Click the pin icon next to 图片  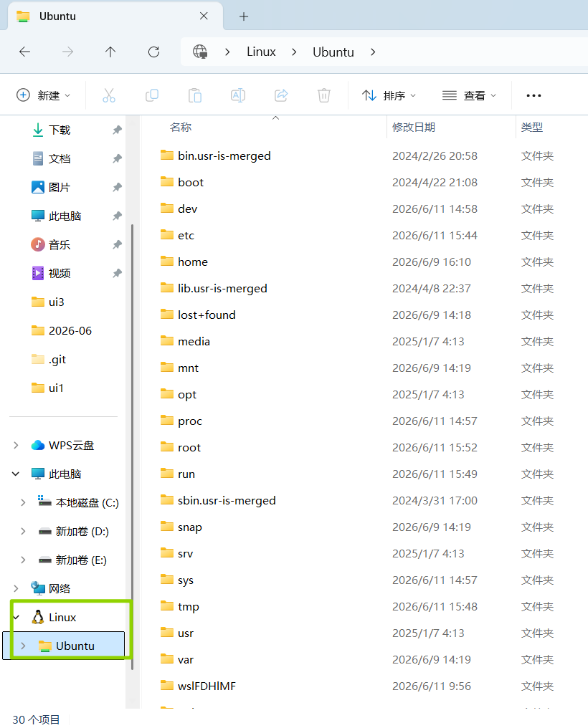click(117, 187)
